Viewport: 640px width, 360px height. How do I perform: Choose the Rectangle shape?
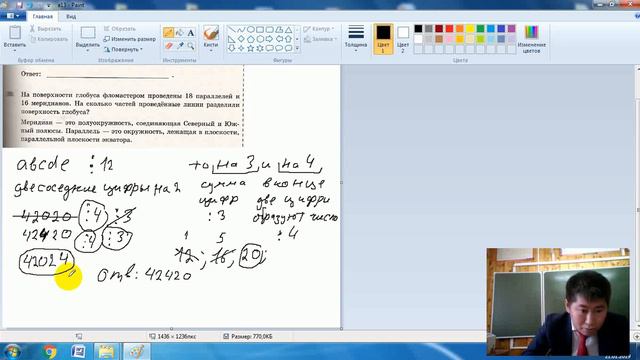pos(260,29)
